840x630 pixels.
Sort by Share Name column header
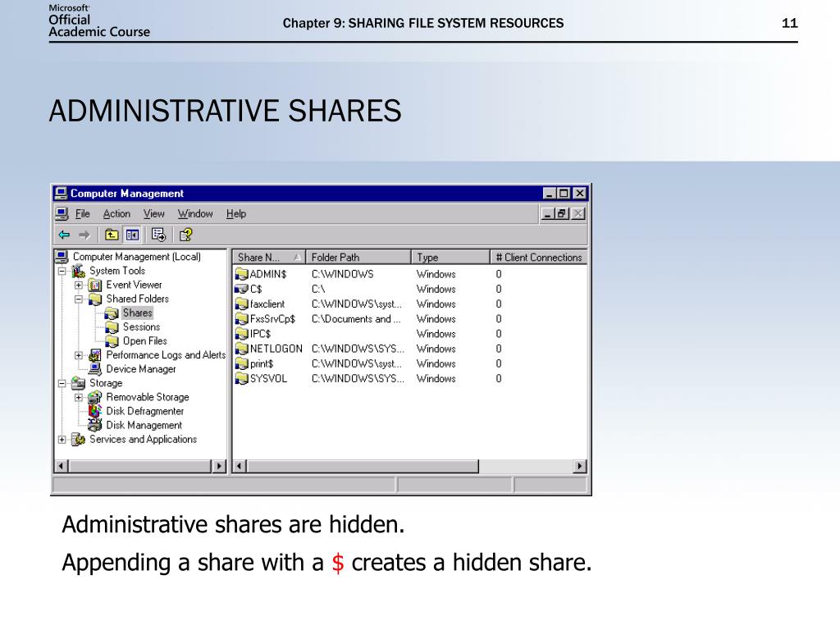point(269,257)
